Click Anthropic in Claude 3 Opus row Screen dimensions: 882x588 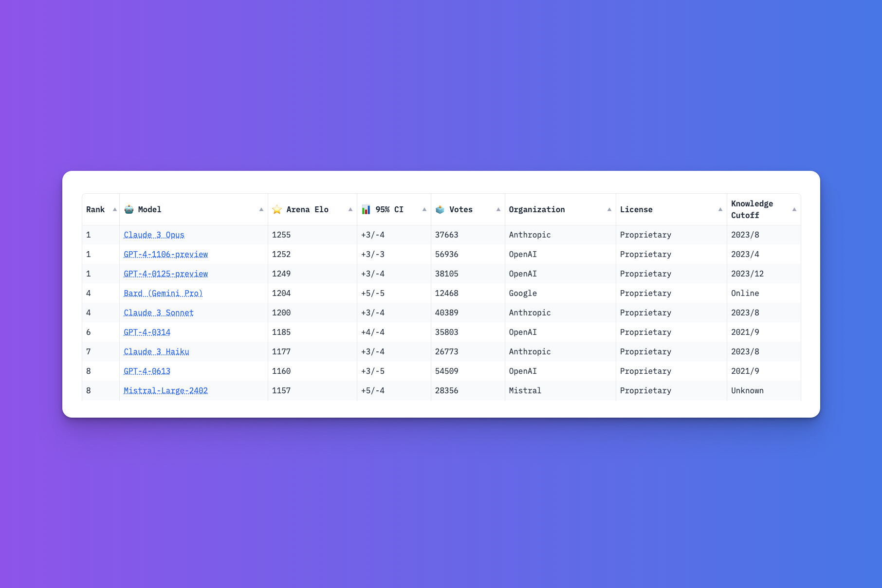pyautogui.click(x=530, y=235)
